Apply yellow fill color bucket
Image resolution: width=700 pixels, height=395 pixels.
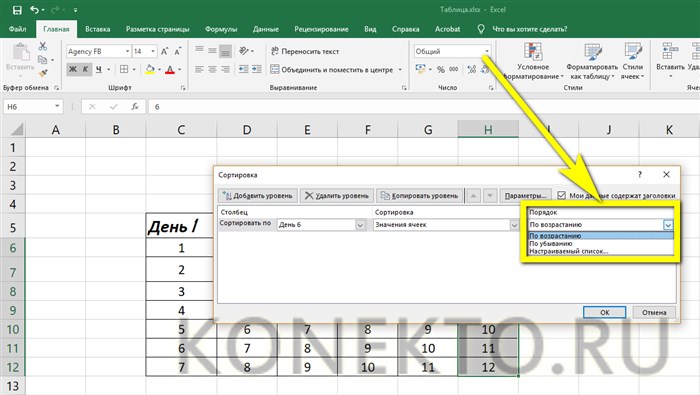coord(150,69)
